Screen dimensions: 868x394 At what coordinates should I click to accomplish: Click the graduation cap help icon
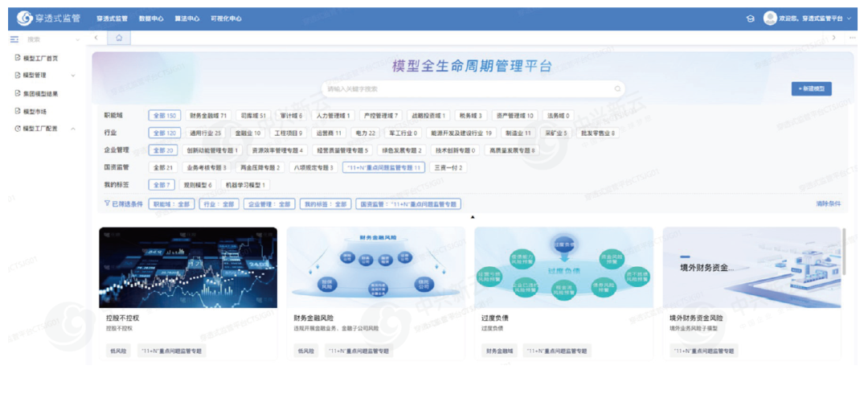point(750,18)
